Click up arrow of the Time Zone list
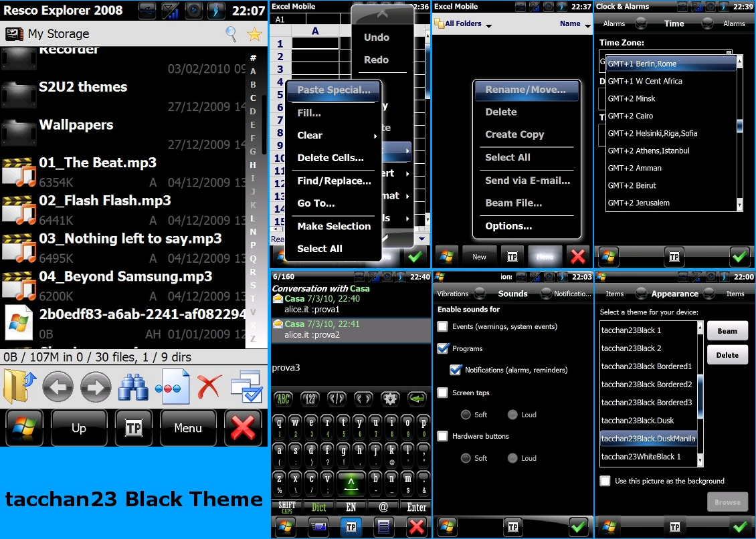This screenshot has height=539, width=756. (x=739, y=61)
